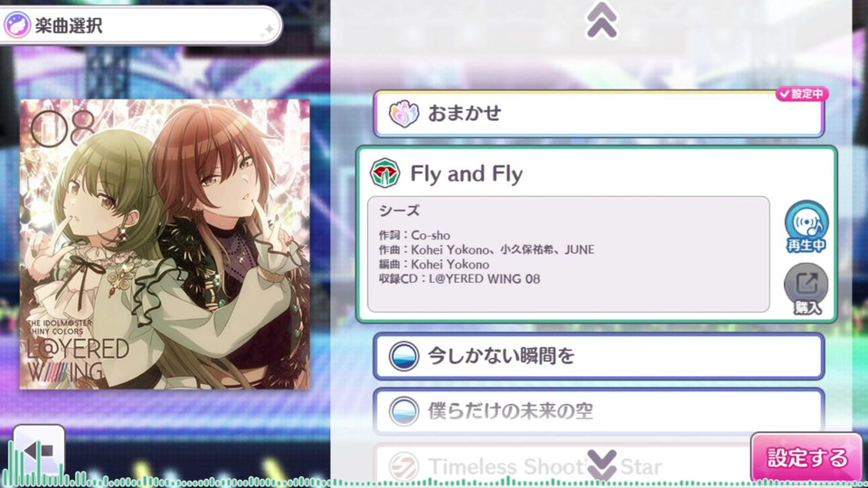The width and height of the screenshot is (868, 488).
Task: Select the song 僕らだけの未来の空
Action: (x=599, y=411)
